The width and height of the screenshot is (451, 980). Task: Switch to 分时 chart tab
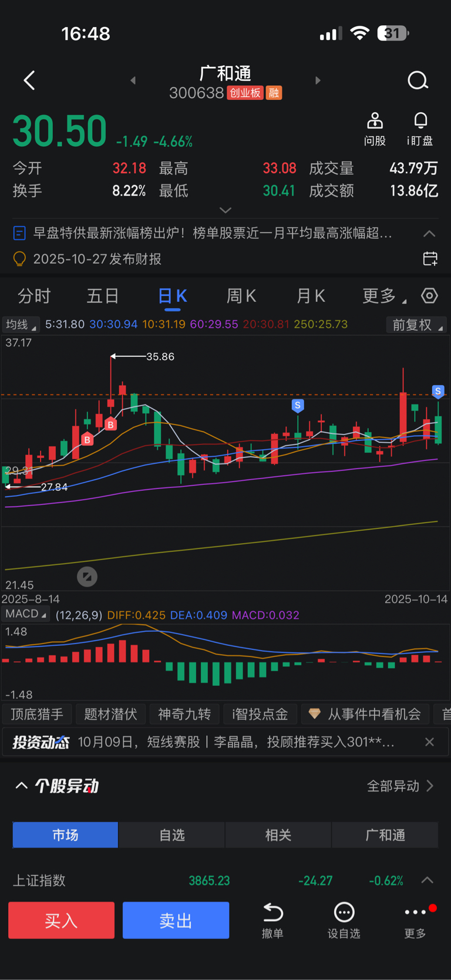point(34,296)
